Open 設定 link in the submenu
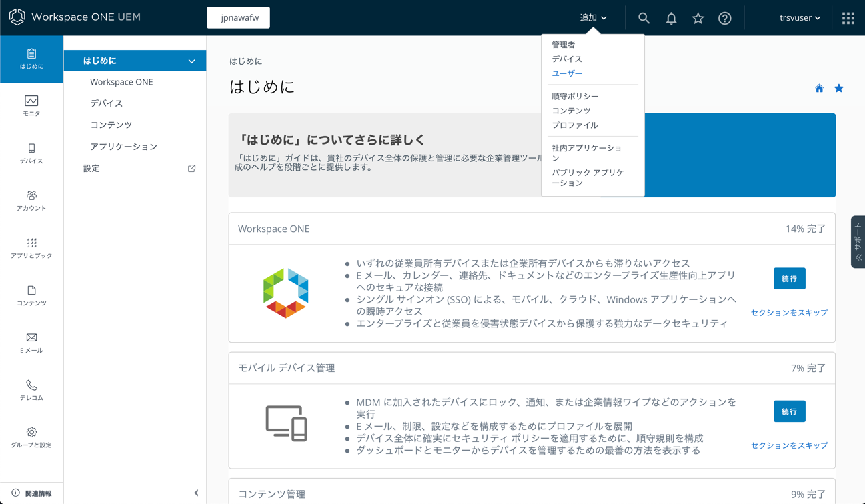Screen dimensions: 865x504 [x=91, y=169]
